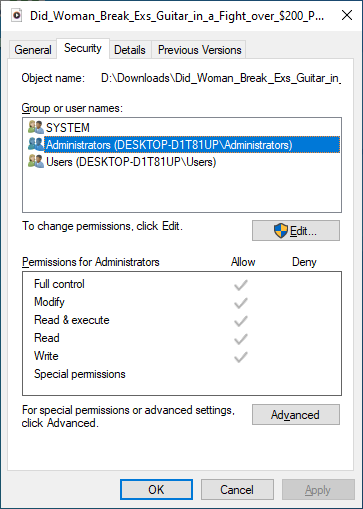Image resolution: width=363 pixels, height=509 pixels.
Task: Click the SYSTEM group users icon
Action: [36, 127]
